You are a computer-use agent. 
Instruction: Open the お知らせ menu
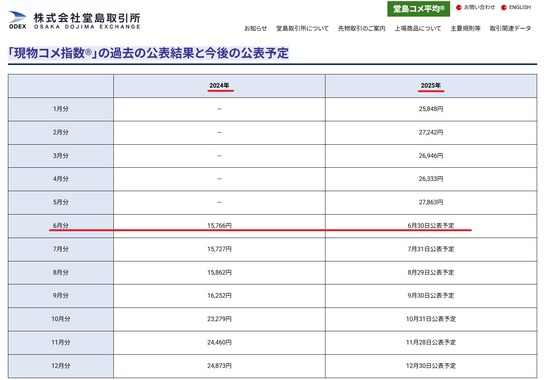pos(255,28)
